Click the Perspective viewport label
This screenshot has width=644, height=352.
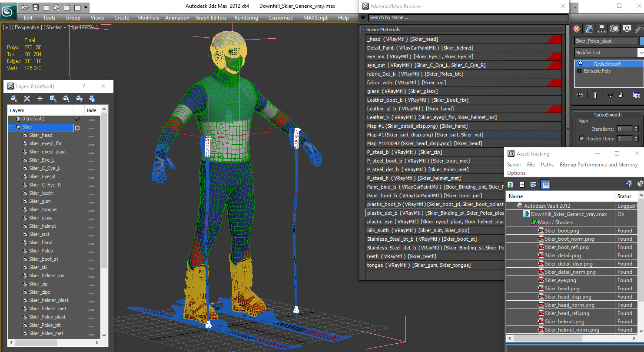pyautogui.click(x=27, y=27)
